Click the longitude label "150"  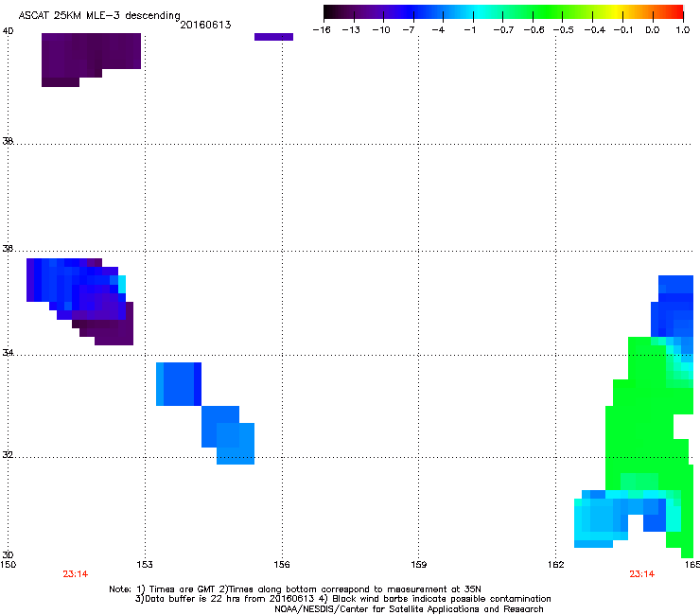click(x=8, y=565)
